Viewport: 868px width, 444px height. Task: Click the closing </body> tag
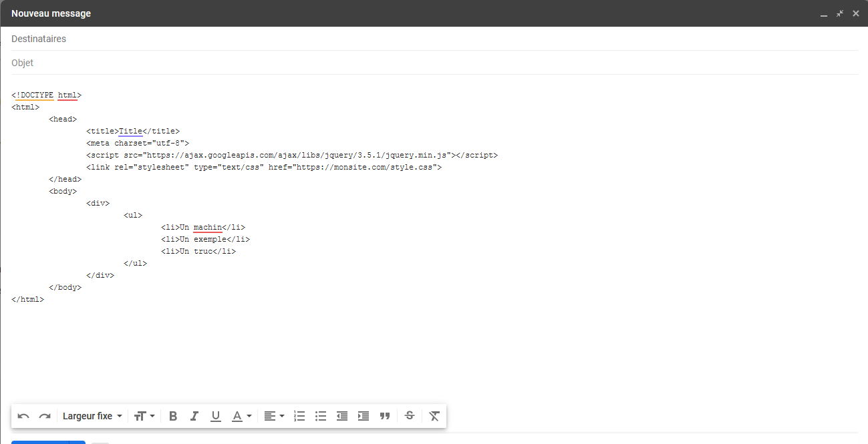65,287
